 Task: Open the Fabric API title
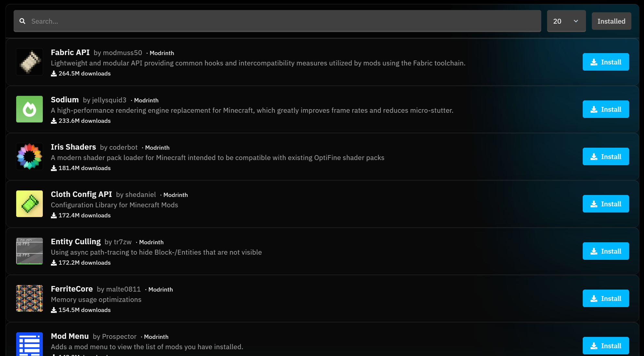70,52
